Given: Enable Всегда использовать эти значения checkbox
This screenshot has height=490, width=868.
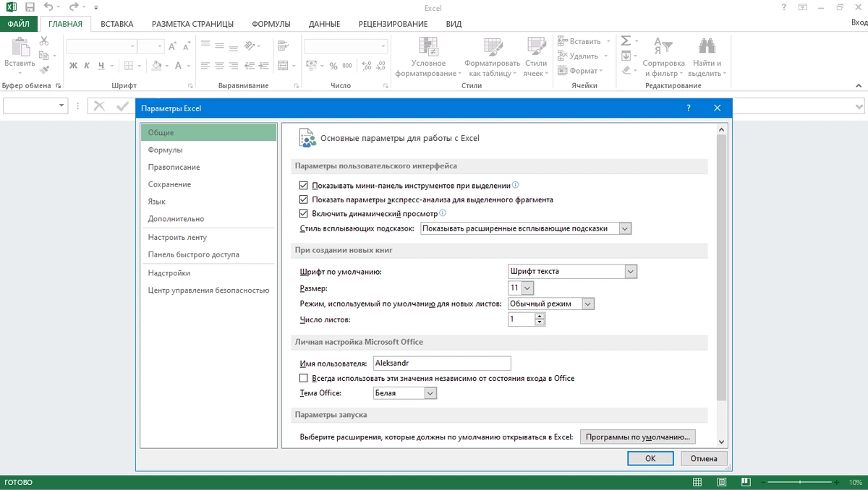Looking at the screenshot, I should (x=304, y=379).
